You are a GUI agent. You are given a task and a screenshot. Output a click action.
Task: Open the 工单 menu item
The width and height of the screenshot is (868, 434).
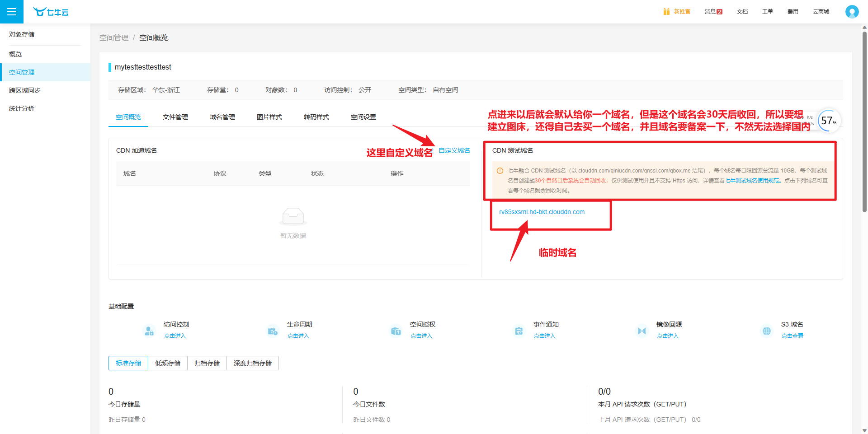coord(768,12)
